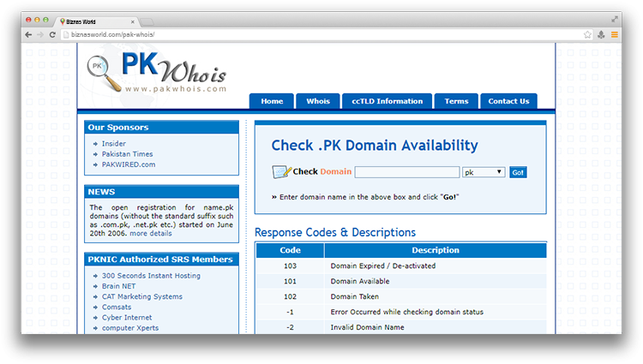Viewport: 643px width, 364px height.
Task: Click the browser forward arrow
Action: pos(40,35)
